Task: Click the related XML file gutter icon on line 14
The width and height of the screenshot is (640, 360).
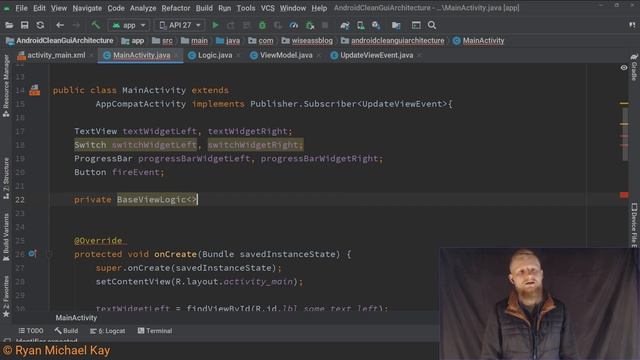Action: (35, 90)
